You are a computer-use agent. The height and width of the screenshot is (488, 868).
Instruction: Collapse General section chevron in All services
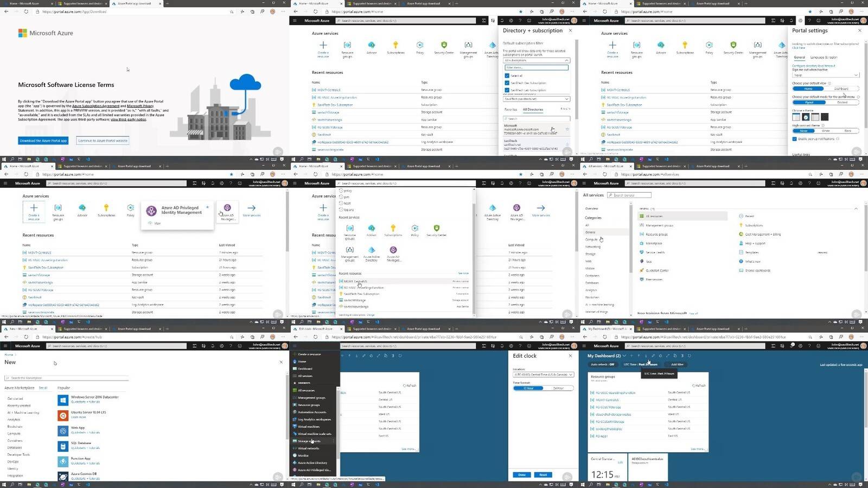pyautogui.click(x=856, y=208)
